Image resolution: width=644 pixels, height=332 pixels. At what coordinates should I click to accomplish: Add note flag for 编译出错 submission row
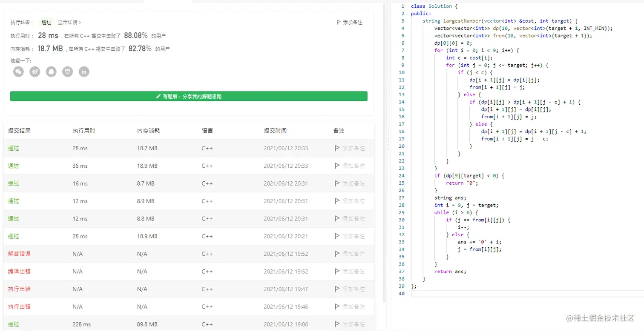coord(350,271)
